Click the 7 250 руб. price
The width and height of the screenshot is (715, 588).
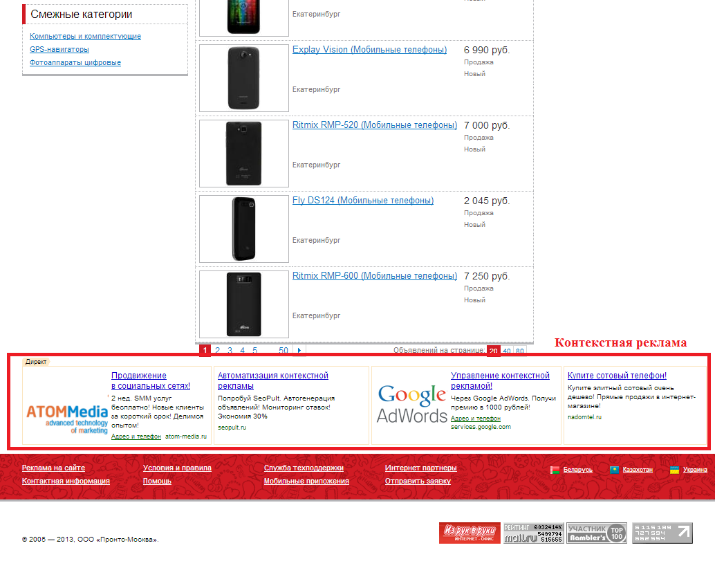tap(487, 276)
